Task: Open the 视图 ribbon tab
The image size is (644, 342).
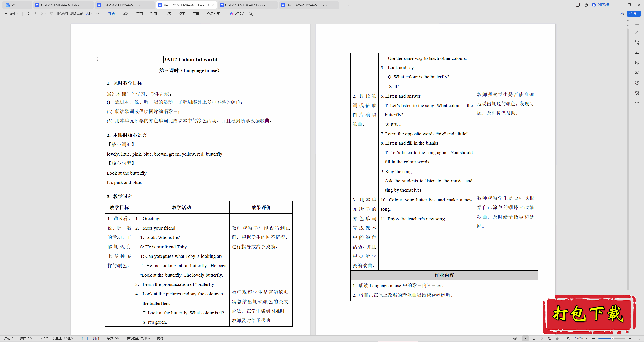Action: [x=182, y=14]
